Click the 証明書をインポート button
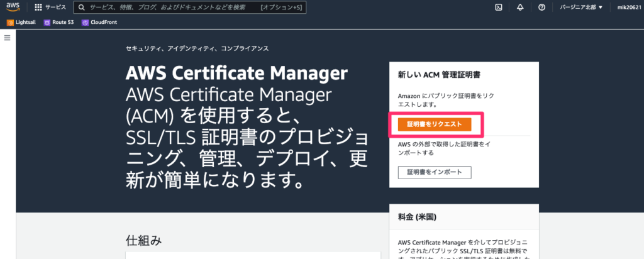This screenshot has height=259, width=644. (x=435, y=172)
